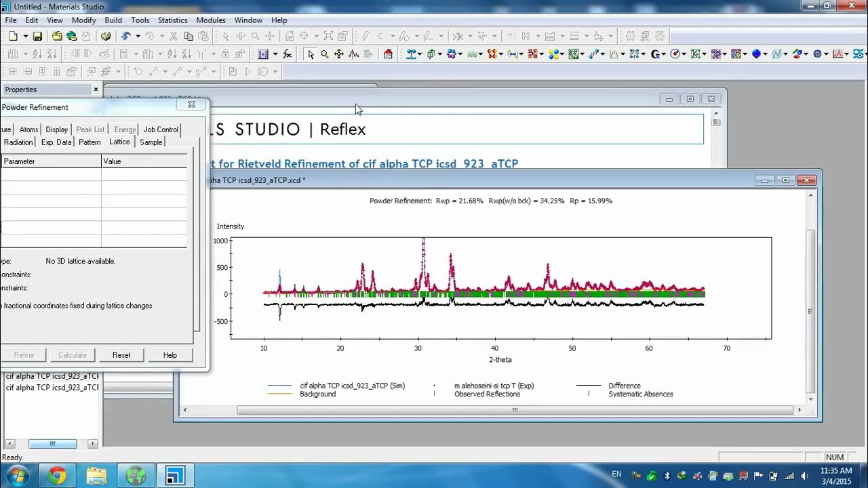Click the green cube module icon
Image resolution: width=868 pixels, height=488 pixels.
tap(431, 54)
